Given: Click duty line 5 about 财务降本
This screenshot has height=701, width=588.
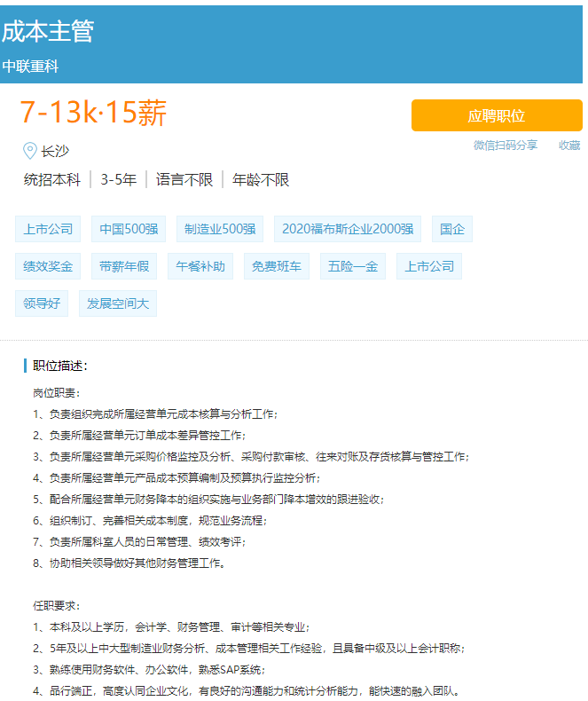Looking at the screenshot, I should coord(208,500).
